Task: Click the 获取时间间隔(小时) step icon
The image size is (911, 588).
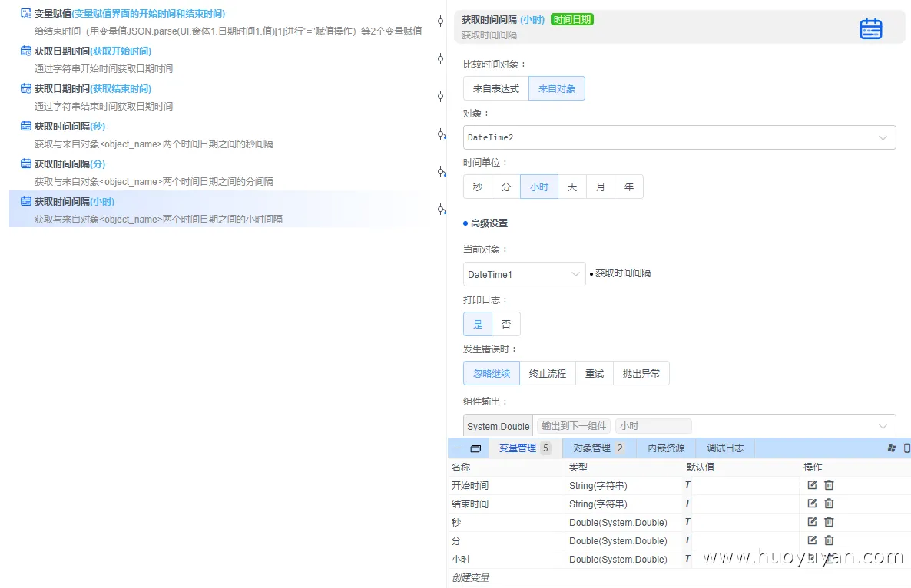Action: click(25, 201)
